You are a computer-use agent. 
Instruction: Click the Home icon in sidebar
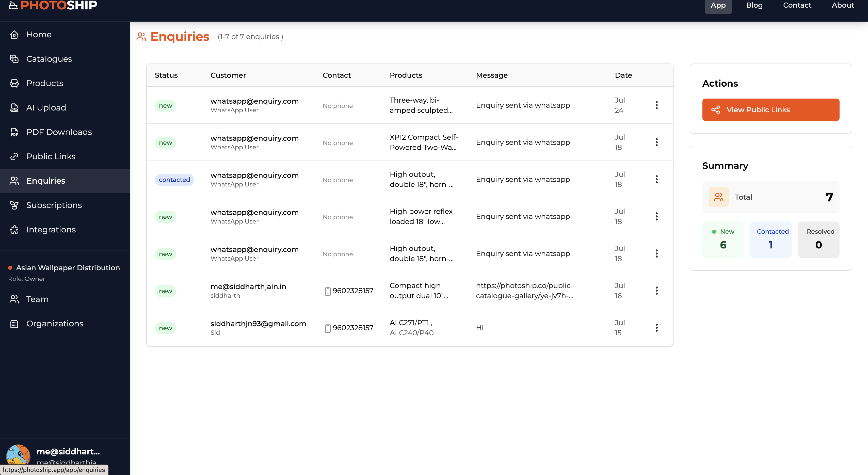(14, 34)
